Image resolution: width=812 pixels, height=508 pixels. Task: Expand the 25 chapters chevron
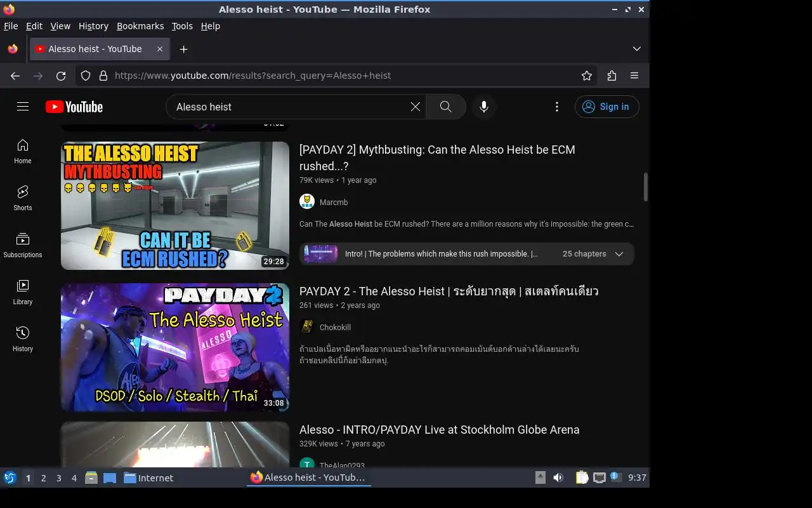[619, 254]
